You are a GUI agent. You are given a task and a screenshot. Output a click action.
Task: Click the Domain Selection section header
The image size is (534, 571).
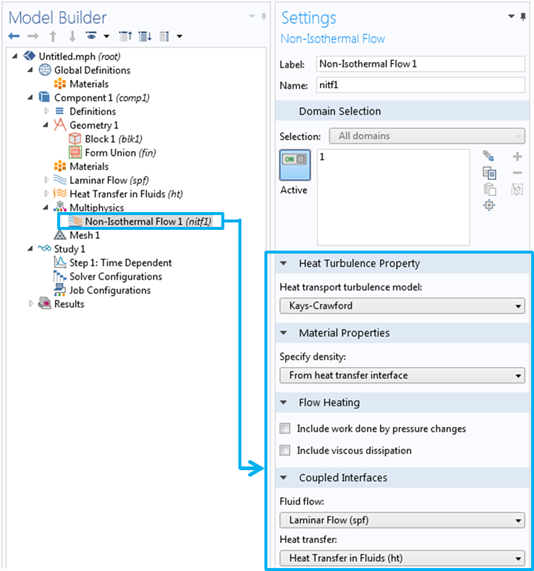(402, 111)
